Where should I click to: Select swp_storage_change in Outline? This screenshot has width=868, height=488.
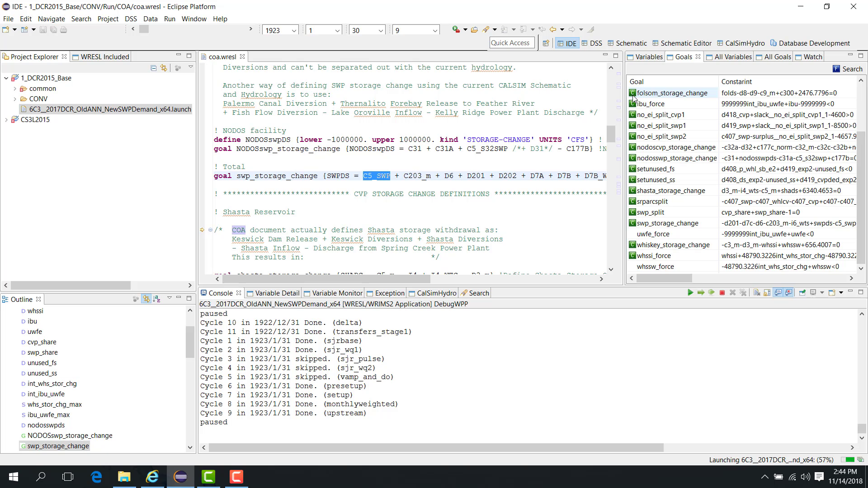tap(58, 446)
